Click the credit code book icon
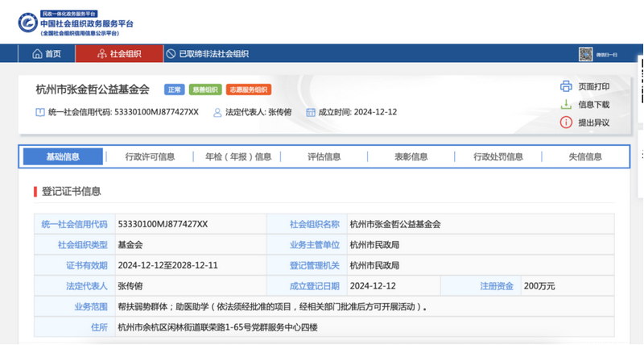The height and width of the screenshot is (345, 644). (x=39, y=112)
